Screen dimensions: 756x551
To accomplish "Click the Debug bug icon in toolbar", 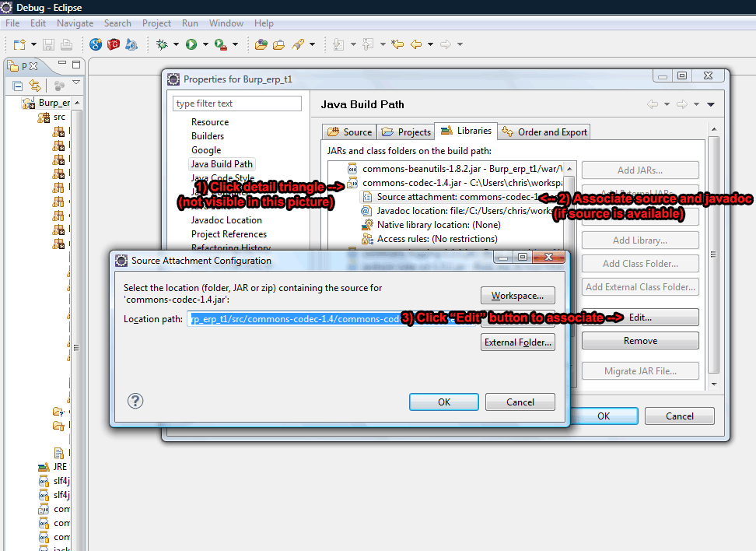I will coord(162,44).
